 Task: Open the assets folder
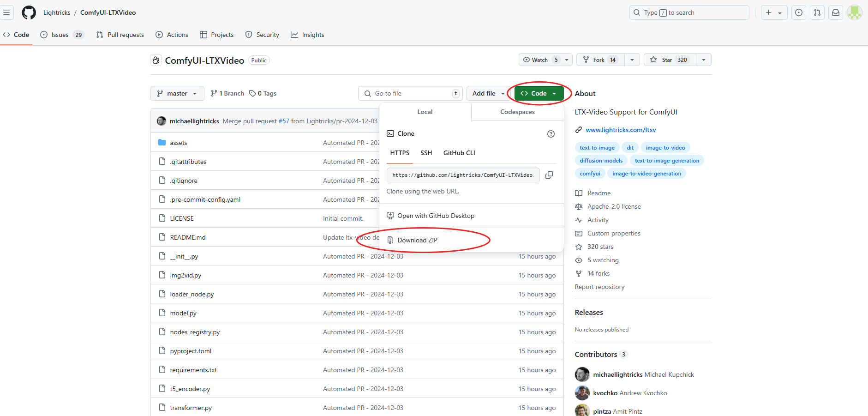point(179,143)
